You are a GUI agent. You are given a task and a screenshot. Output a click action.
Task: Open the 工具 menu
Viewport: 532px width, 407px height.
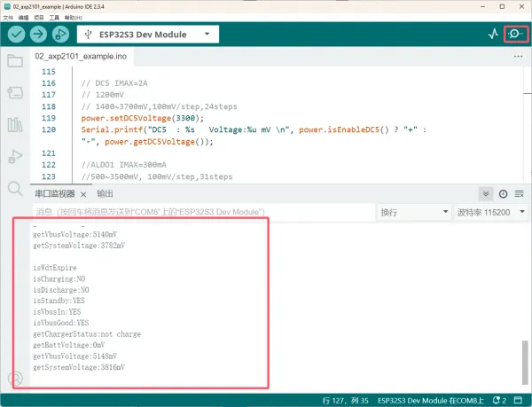point(55,17)
